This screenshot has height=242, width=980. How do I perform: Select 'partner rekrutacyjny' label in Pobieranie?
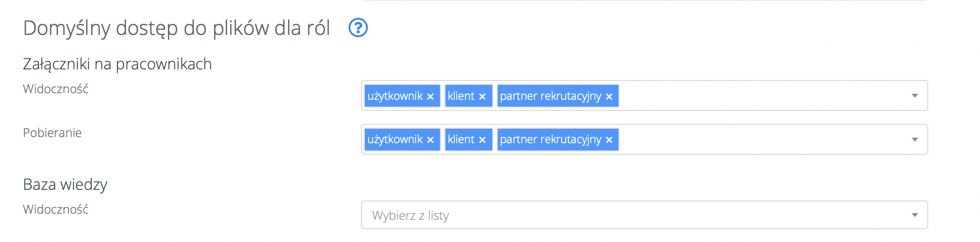pyautogui.click(x=550, y=139)
